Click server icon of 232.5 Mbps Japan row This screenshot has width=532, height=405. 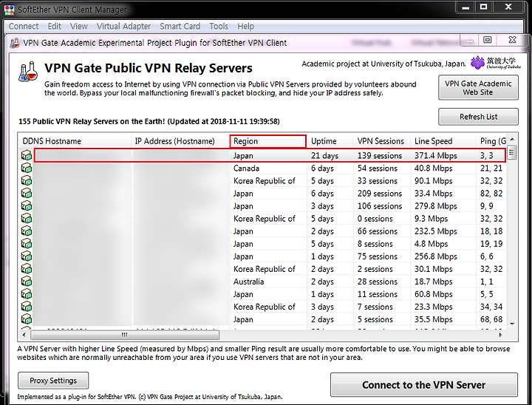(27, 231)
